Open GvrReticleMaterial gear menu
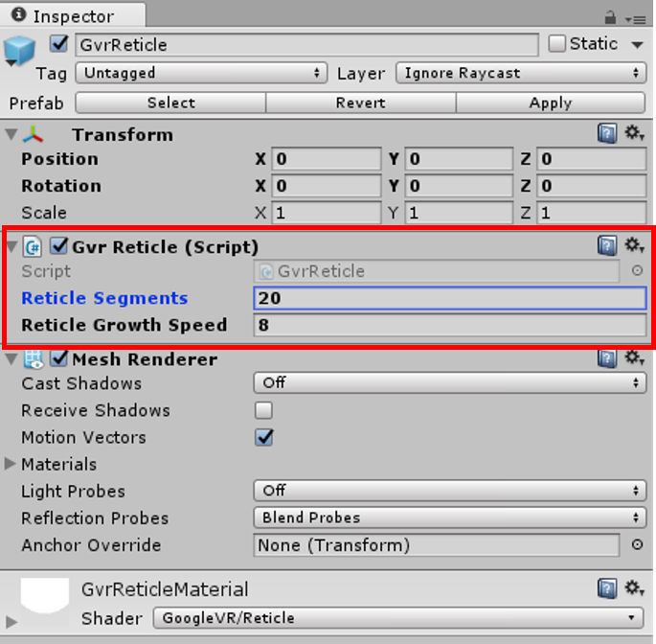The image size is (656, 644). (x=635, y=587)
